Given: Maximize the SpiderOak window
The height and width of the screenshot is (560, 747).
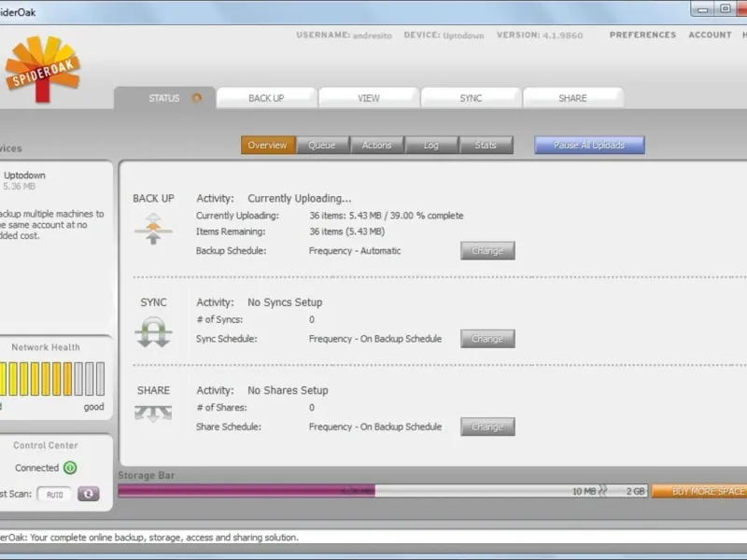Looking at the screenshot, I should (x=726, y=9).
